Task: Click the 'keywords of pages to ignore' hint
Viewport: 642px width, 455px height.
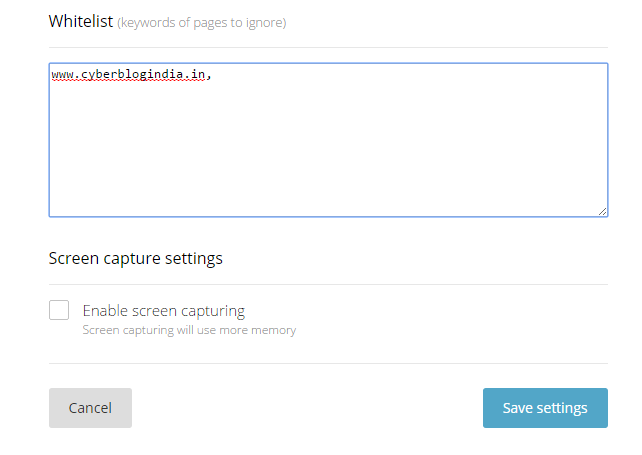Action: click(202, 23)
